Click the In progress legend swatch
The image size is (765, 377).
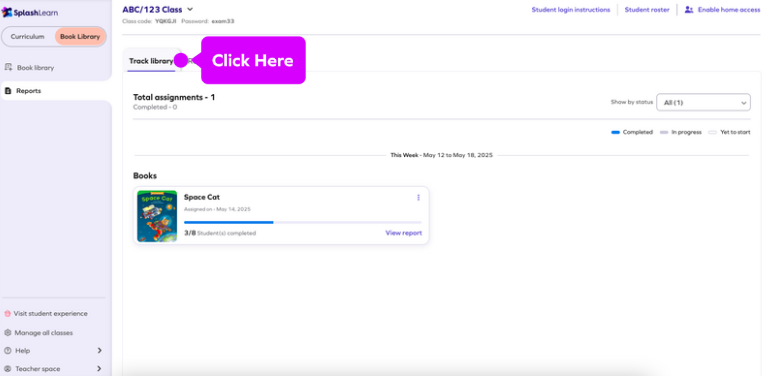(x=664, y=132)
